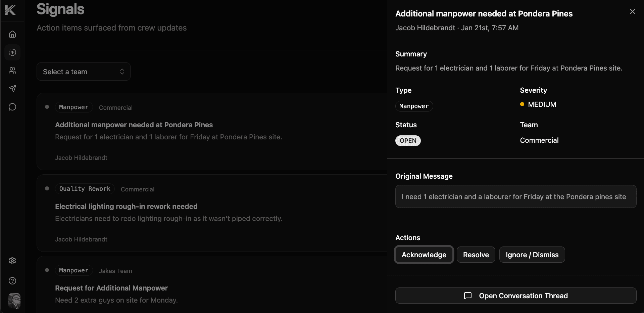
Task: Open the Teams section in the sidebar
Action: (x=12, y=71)
